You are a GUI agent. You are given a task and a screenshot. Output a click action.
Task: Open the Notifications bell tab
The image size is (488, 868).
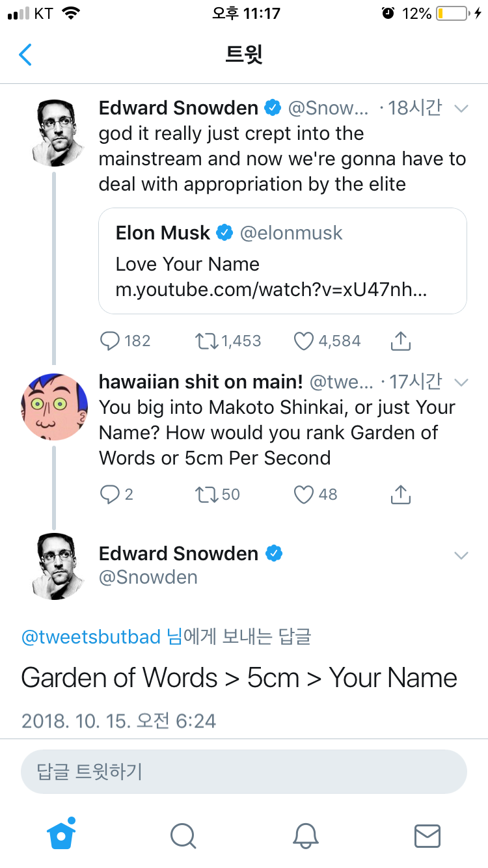(305, 835)
